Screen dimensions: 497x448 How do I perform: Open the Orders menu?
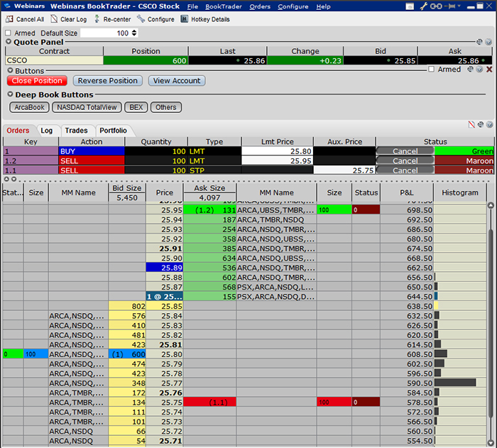tap(260, 6)
